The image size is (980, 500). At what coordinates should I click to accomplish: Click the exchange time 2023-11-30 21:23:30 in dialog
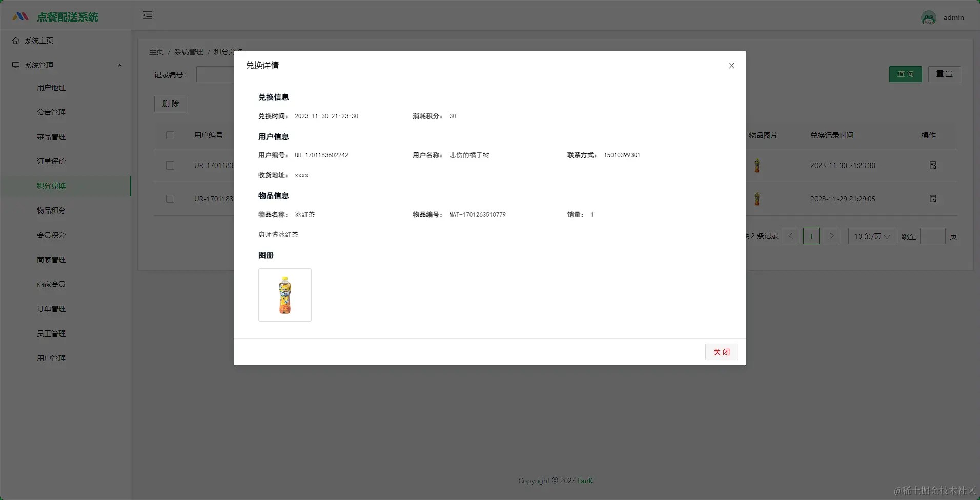(x=326, y=116)
